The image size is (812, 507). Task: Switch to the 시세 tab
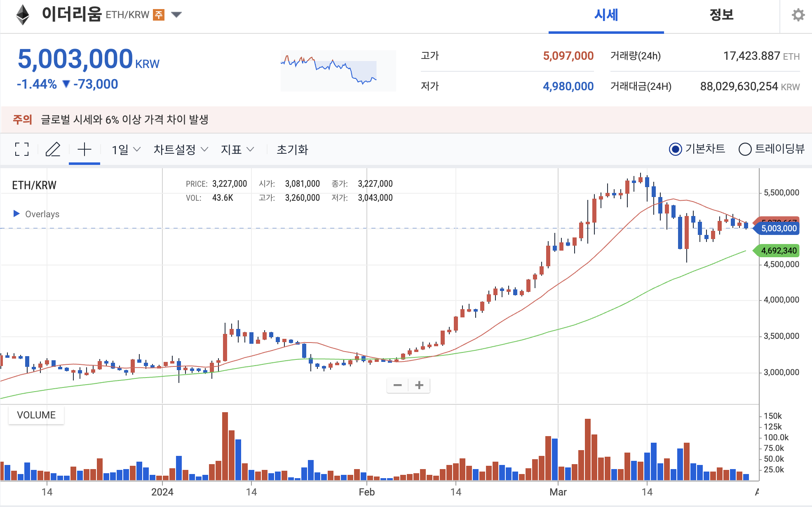(x=606, y=15)
